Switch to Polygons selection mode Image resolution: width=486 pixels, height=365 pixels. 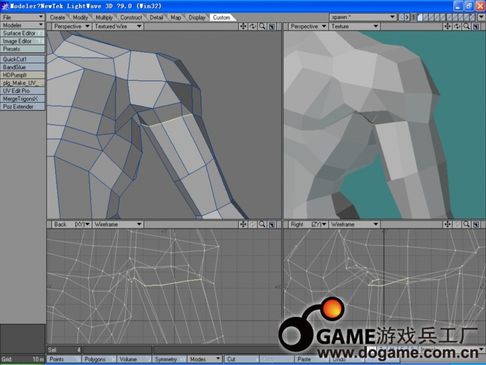point(99,359)
